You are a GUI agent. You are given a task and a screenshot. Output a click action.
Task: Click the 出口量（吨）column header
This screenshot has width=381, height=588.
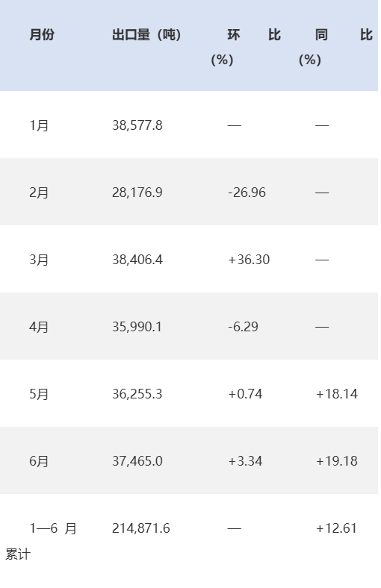[146, 35]
